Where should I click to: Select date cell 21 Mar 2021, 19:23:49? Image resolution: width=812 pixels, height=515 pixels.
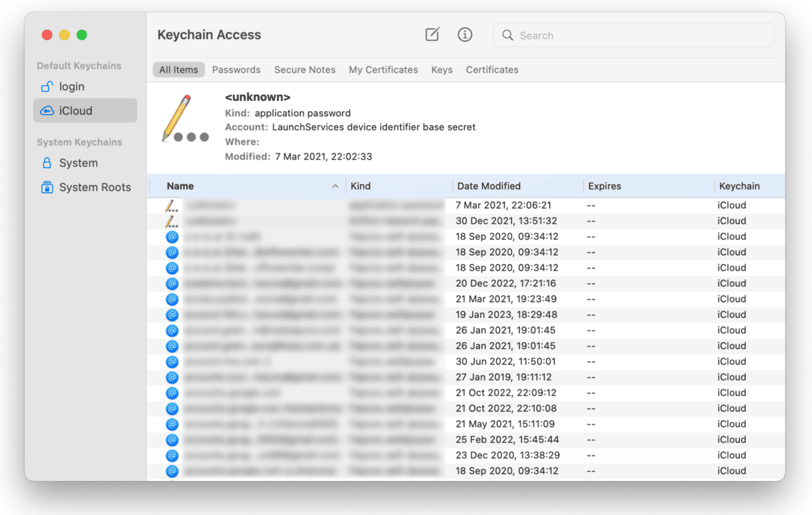(x=506, y=299)
